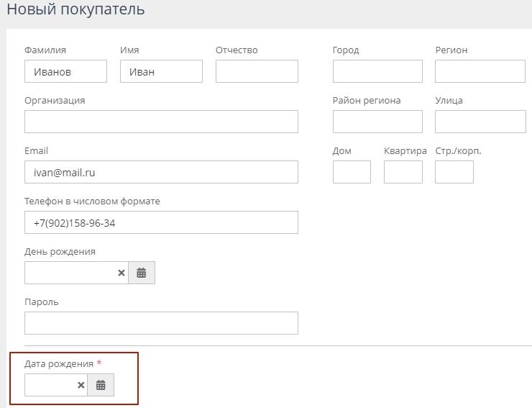Open calendar picker for Дата рождения
Screen dimensions: 532x408
(x=101, y=385)
